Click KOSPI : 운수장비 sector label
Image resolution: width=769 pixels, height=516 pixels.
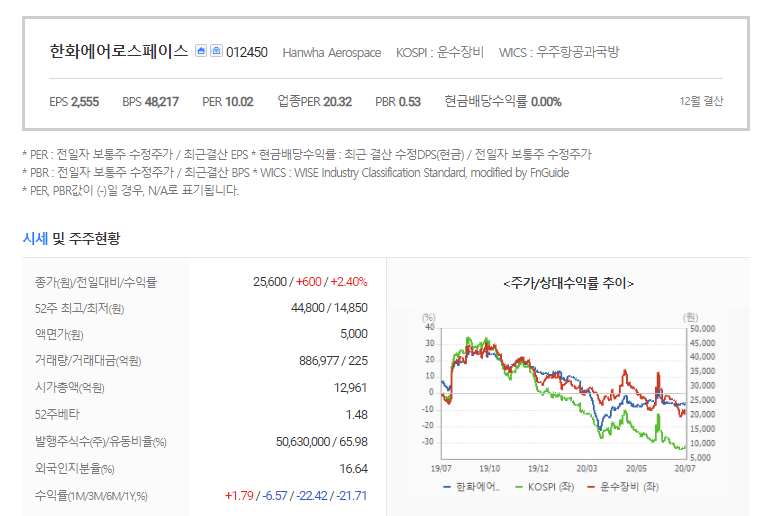coord(440,52)
